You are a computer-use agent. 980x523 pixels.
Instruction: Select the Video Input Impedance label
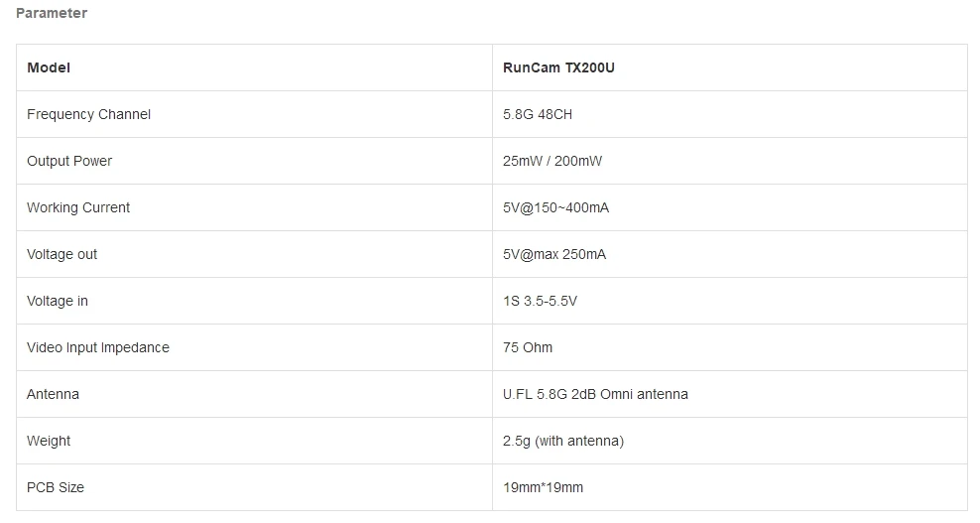pos(97,347)
